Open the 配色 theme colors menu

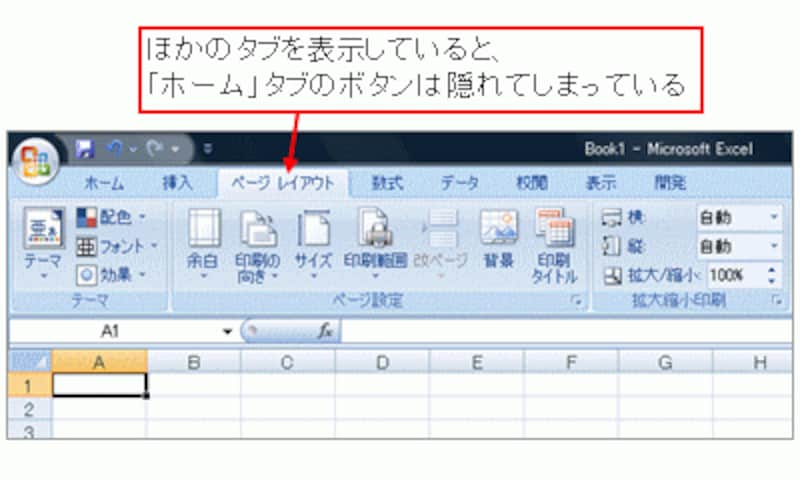(x=111, y=218)
